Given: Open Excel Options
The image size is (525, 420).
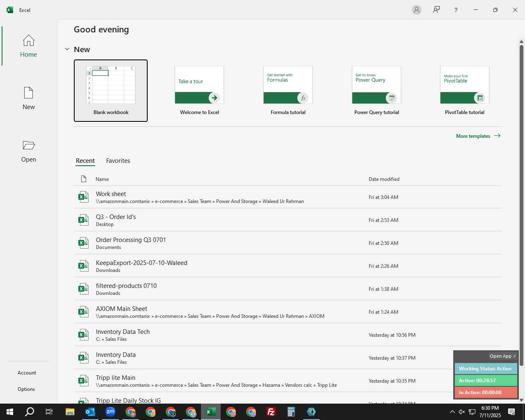Looking at the screenshot, I should point(26,389).
